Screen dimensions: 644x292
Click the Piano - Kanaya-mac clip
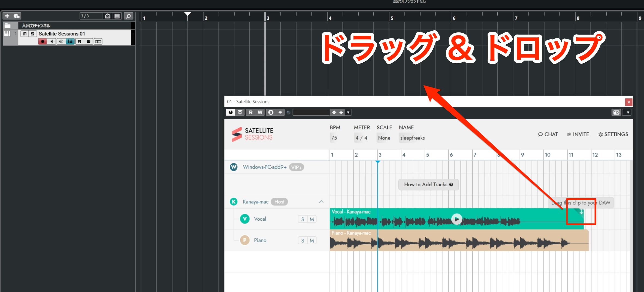[x=459, y=240]
